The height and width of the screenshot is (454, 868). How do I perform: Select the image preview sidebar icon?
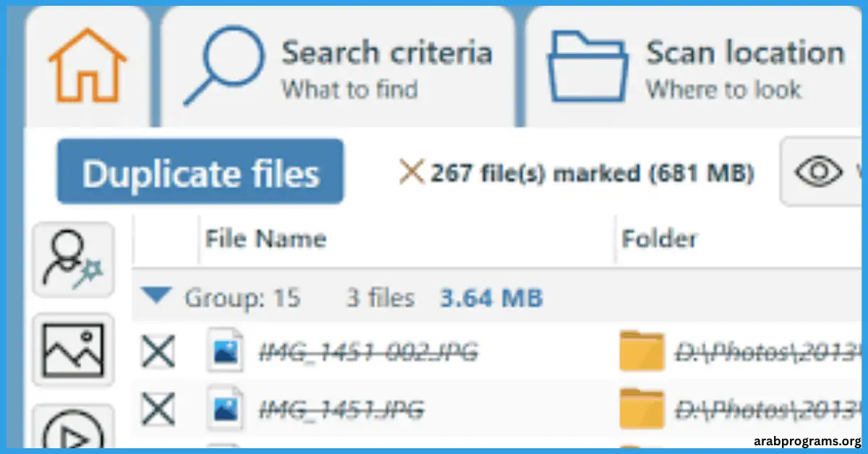coord(74,351)
